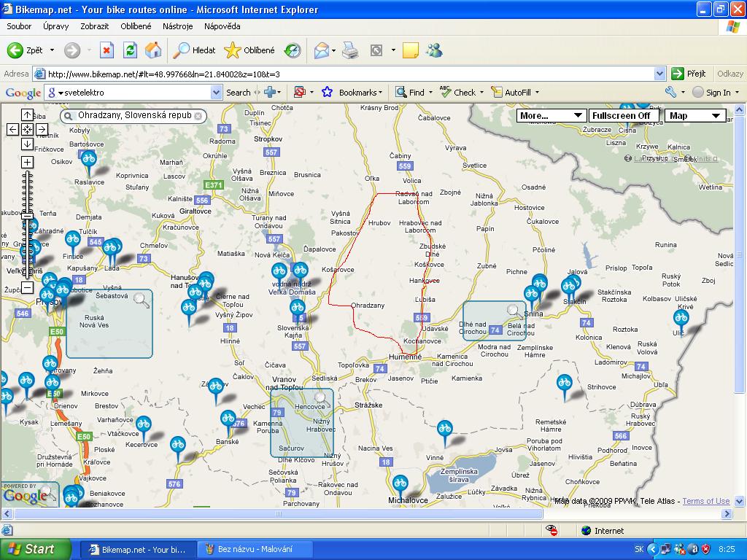This screenshot has width=747, height=560.
Task: Pan the map up with arrow button
Action: (x=27, y=114)
